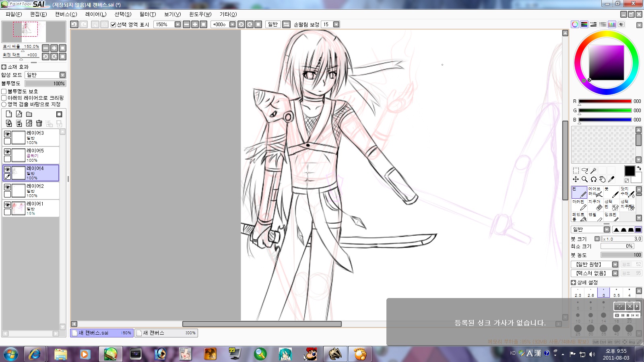Open the [텍스처 없음] texture dropdown
The image size is (644, 362).
tap(615, 273)
